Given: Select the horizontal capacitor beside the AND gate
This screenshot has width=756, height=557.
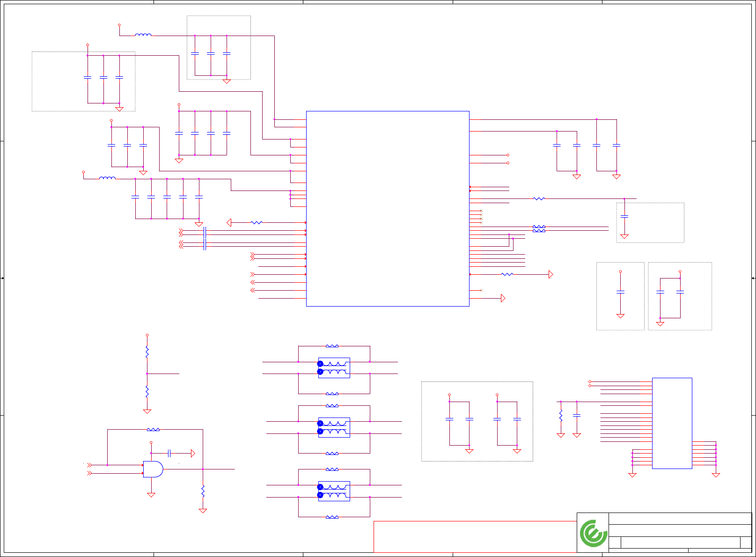Looking at the screenshot, I should click(169, 453).
